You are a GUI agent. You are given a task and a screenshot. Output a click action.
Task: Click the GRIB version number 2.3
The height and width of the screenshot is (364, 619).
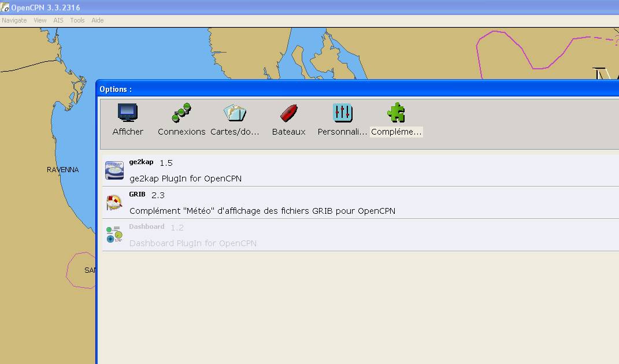coord(158,195)
